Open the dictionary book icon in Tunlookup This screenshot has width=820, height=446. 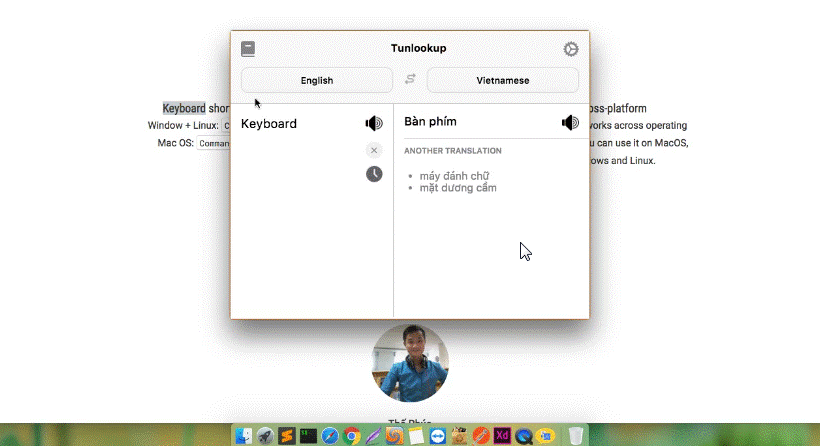(x=248, y=49)
